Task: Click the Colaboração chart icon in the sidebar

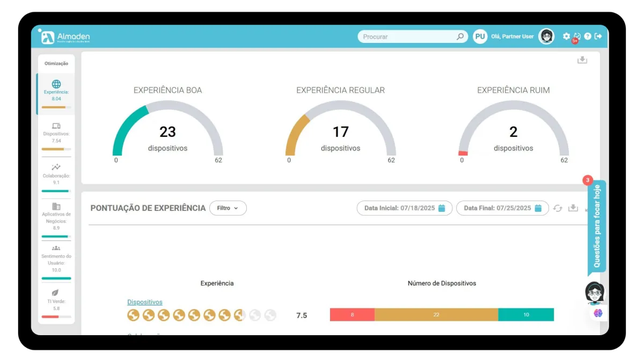Action: [56, 167]
